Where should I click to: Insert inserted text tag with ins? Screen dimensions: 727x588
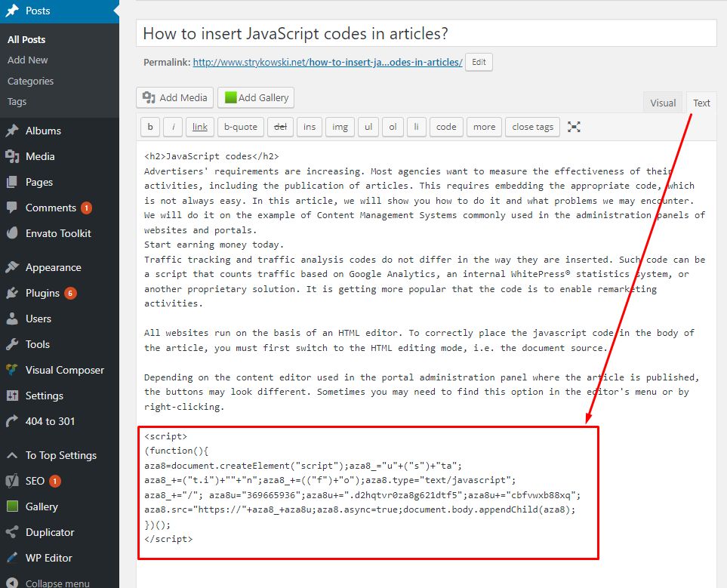(310, 127)
